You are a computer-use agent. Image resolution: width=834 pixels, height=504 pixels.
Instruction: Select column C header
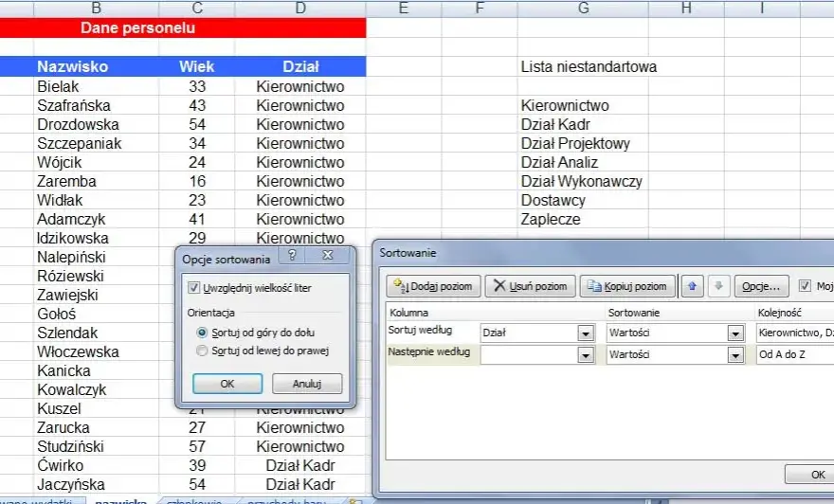coord(197,8)
